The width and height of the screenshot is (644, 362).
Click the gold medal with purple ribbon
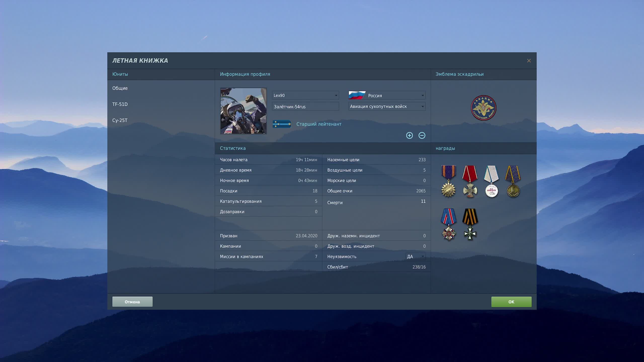tap(513, 181)
